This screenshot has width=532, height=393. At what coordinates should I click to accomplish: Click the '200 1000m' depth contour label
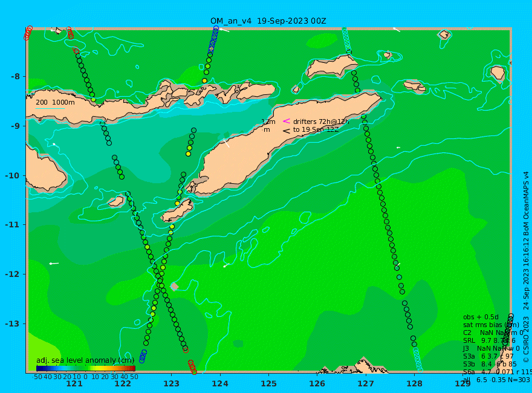click(x=55, y=102)
